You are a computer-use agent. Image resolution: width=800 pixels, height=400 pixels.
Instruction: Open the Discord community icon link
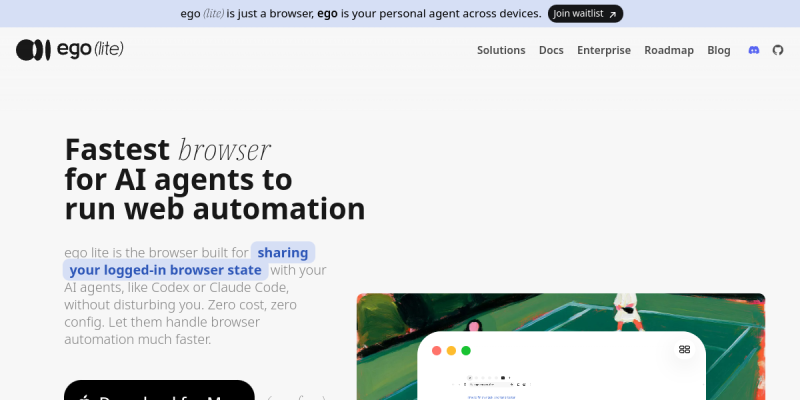pos(754,50)
